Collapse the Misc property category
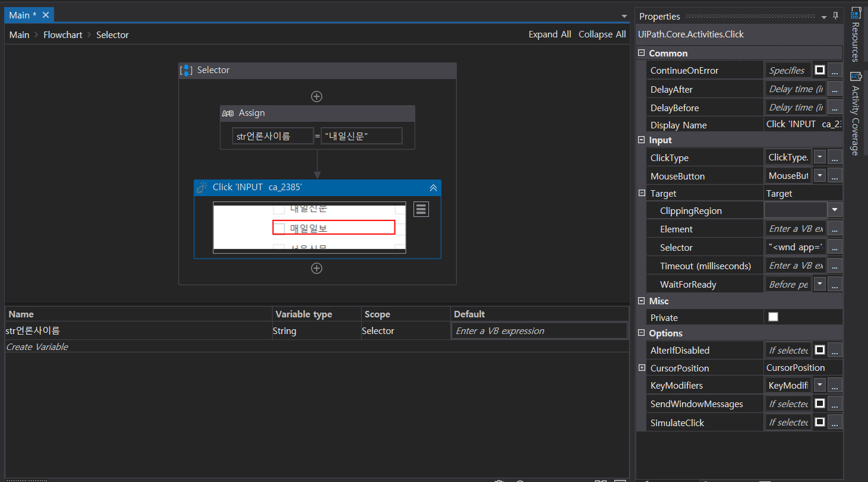 641,301
